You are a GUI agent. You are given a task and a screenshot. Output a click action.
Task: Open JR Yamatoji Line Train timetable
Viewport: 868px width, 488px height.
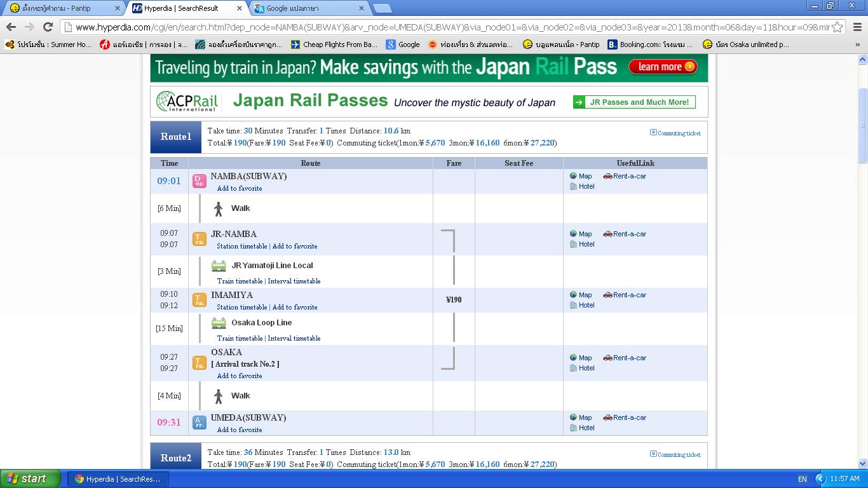pyautogui.click(x=240, y=281)
